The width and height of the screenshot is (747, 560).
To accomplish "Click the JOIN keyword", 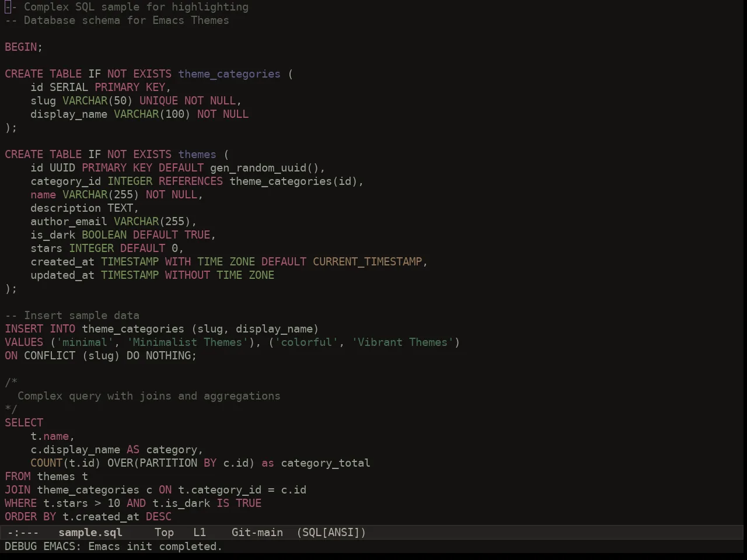I will pos(18,490).
